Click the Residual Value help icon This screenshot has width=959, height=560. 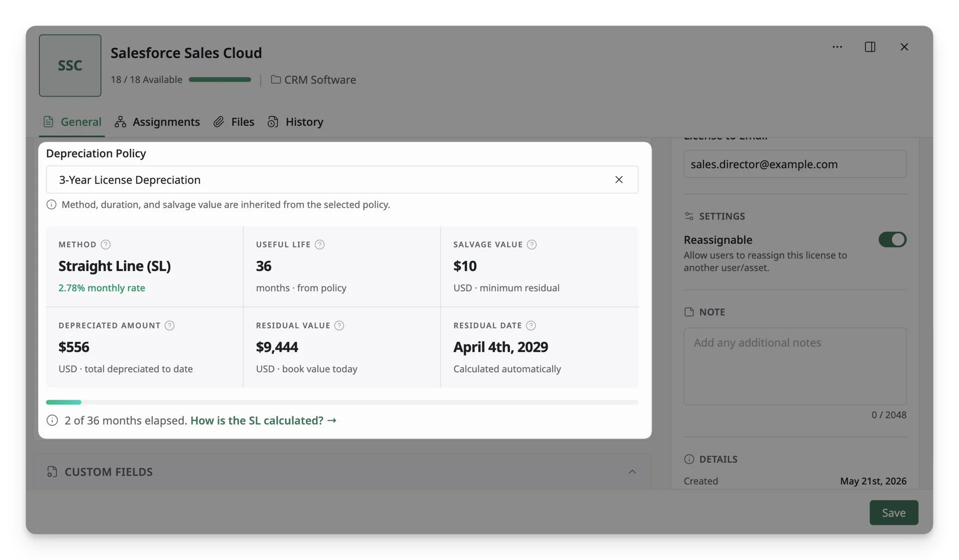tap(339, 325)
